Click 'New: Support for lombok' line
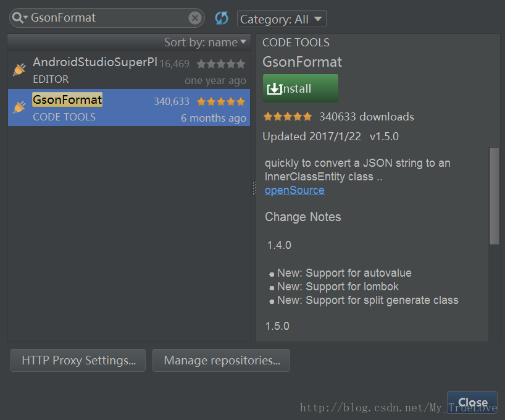The width and height of the screenshot is (505, 420). click(x=338, y=287)
